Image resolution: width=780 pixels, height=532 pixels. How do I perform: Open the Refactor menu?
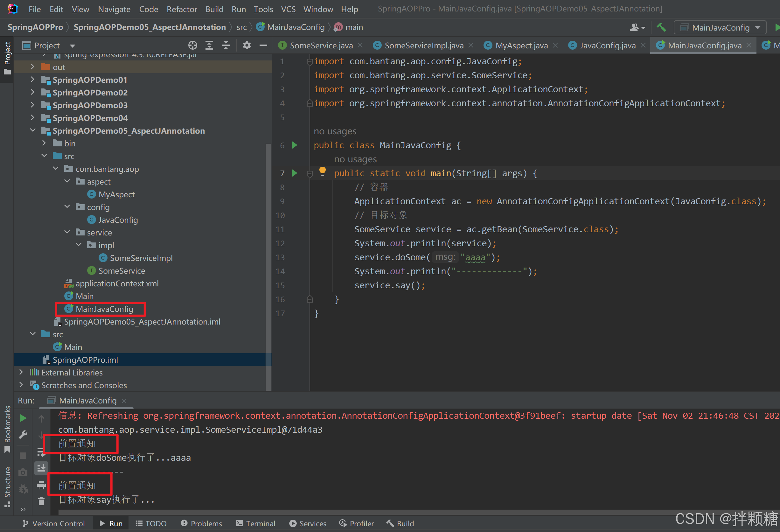tap(182, 9)
